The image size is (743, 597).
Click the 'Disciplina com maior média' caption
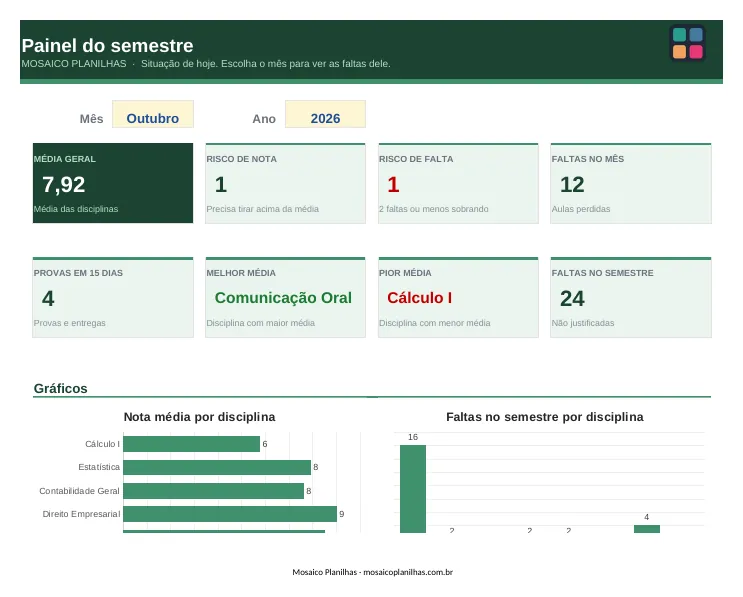point(261,323)
